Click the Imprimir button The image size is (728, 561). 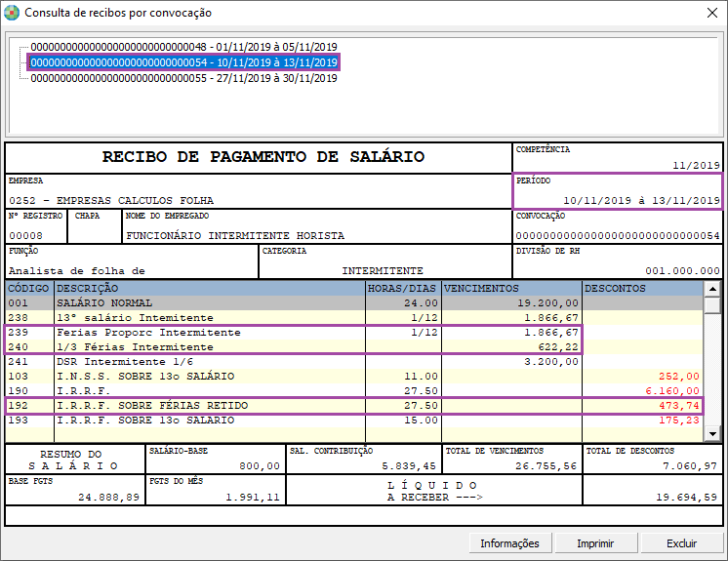tap(595, 543)
